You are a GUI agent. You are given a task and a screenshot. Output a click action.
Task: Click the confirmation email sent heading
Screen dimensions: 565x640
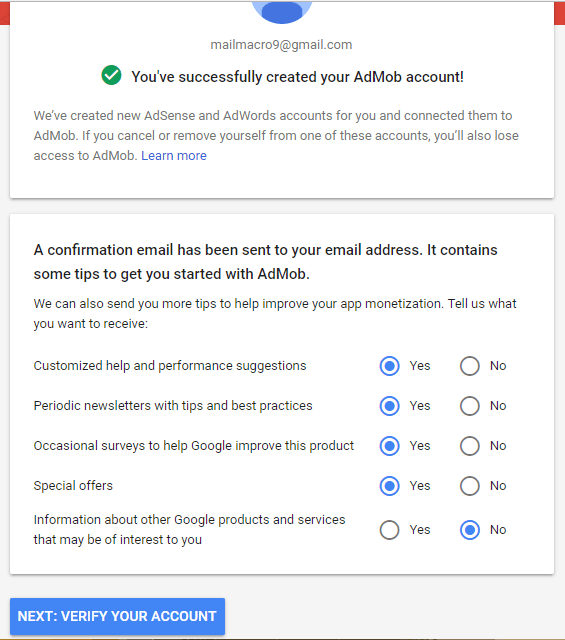[265, 262]
